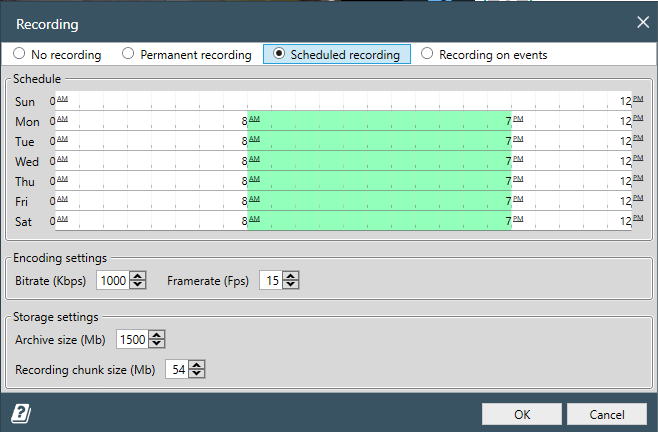Lower Archive size with the down arrow

click(157, 344)
